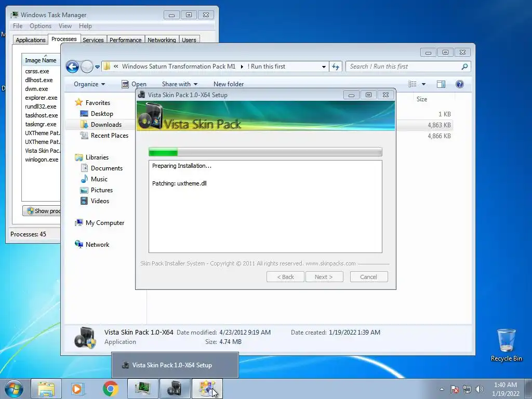The width and height of the screenshot is (532, 399).
Task: Select explorer.exe process in Task Manager
Action: (x=41, y=98)
